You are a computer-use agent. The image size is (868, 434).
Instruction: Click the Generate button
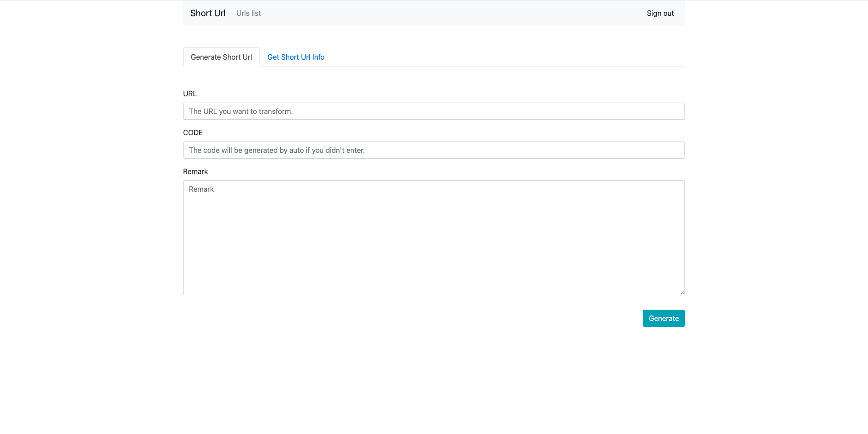point(664,318)
